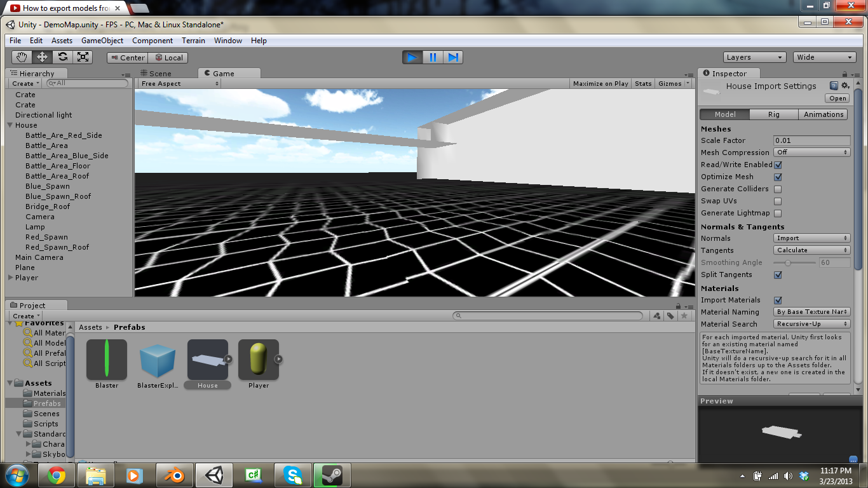
Task: Expand the Player hierarchy object
Action: tap(10, 278)
